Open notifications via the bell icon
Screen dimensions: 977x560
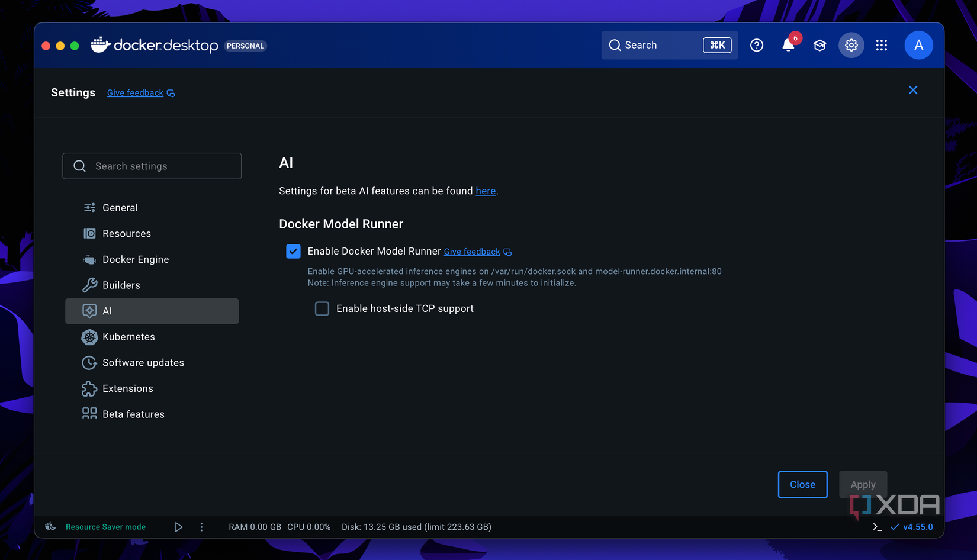click(x=788, y=45)
